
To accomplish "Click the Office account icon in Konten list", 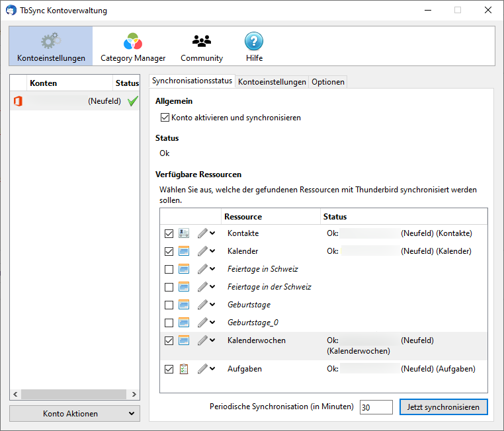I will [x=18, y=101].
